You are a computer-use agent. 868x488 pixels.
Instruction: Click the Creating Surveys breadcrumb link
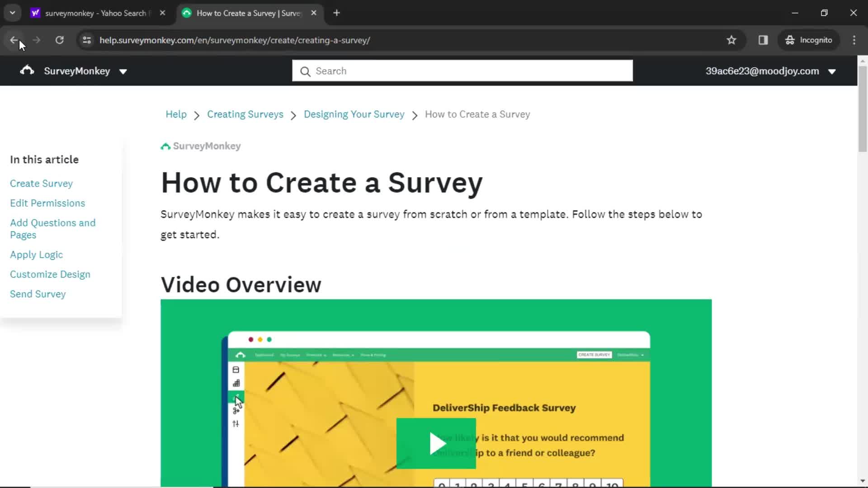point(245,114)
